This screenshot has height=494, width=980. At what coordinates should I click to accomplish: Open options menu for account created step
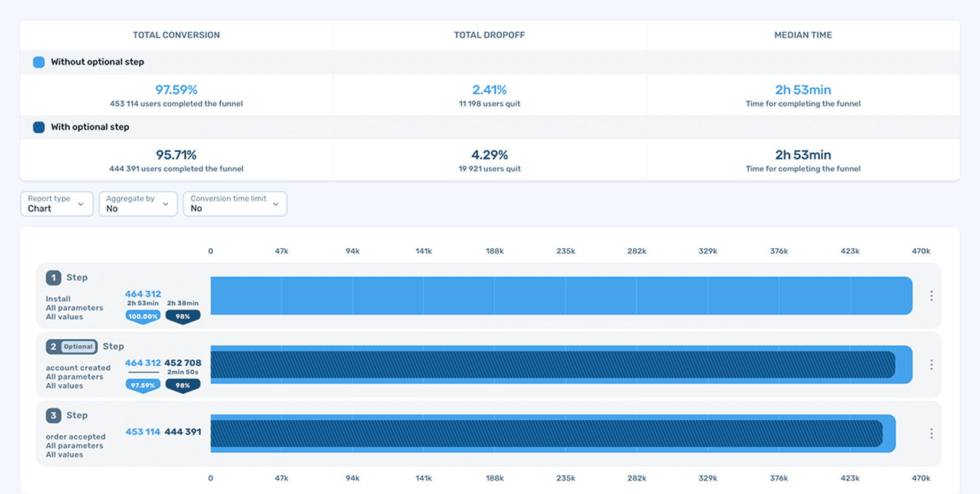[931, 365]
